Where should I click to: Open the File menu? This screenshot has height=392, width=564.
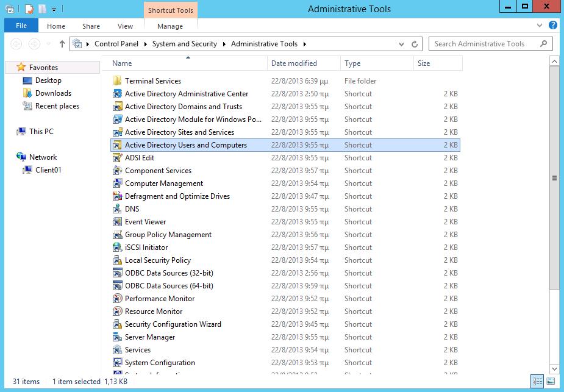[21, 26]
